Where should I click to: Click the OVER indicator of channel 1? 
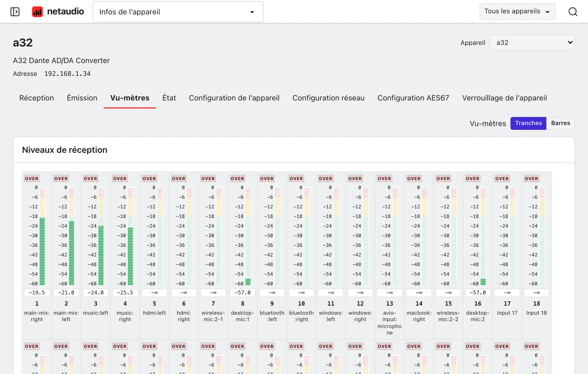[32, 178]
